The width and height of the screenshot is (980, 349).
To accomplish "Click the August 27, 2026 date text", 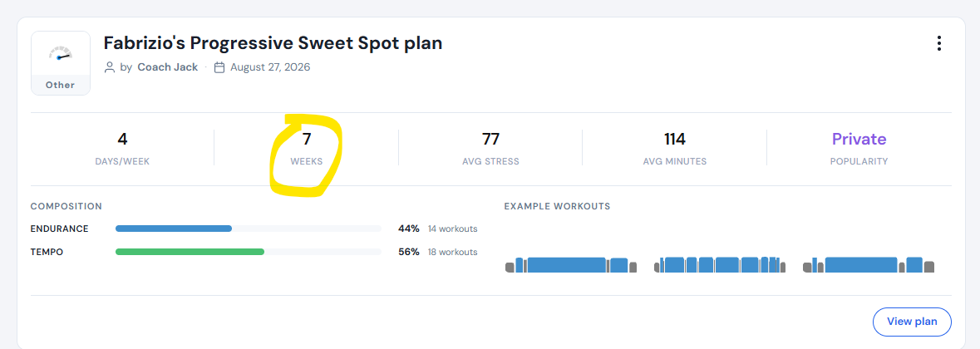I will (270, 67).
